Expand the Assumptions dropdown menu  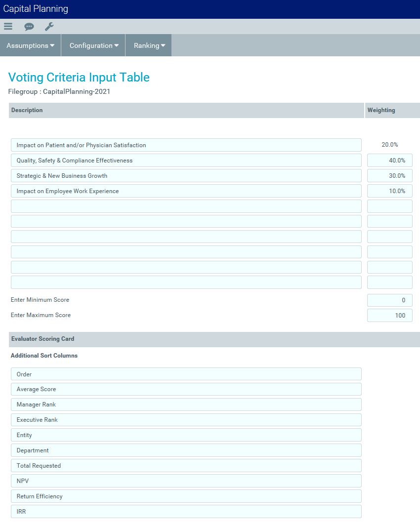click(x=30, y=45)
